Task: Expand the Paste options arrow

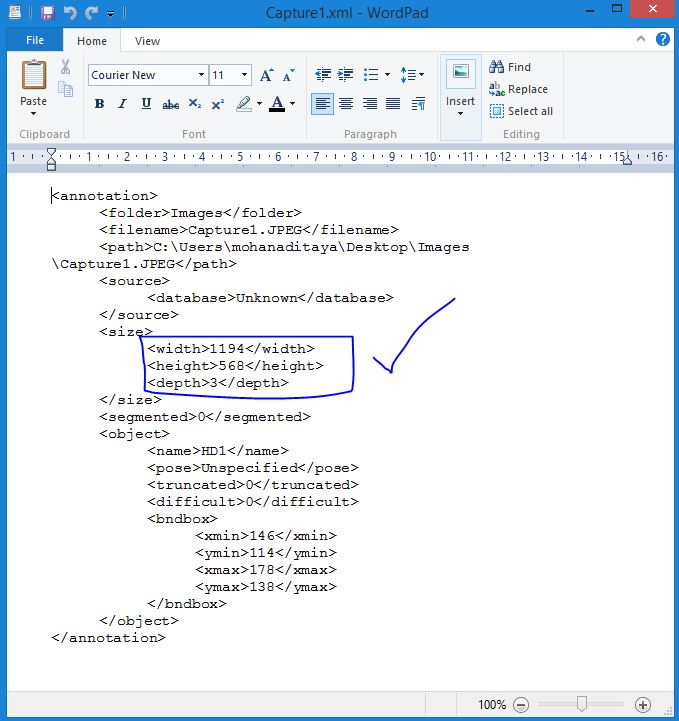Action: (x=34, y=113)
